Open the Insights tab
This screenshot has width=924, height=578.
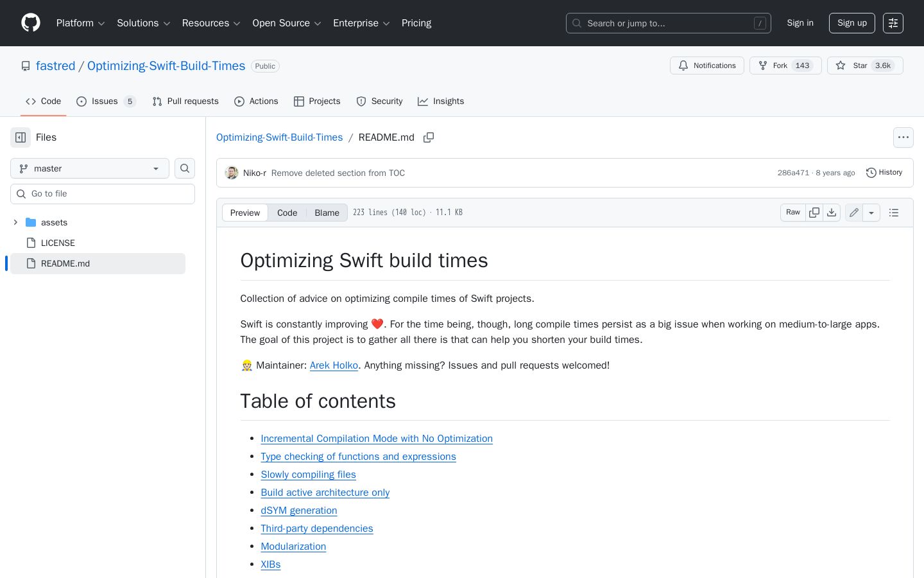pyautogui.click(x=441, y=101)
